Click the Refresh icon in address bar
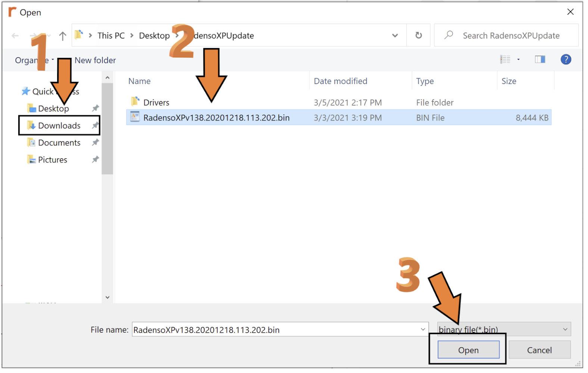 (419, 35)
